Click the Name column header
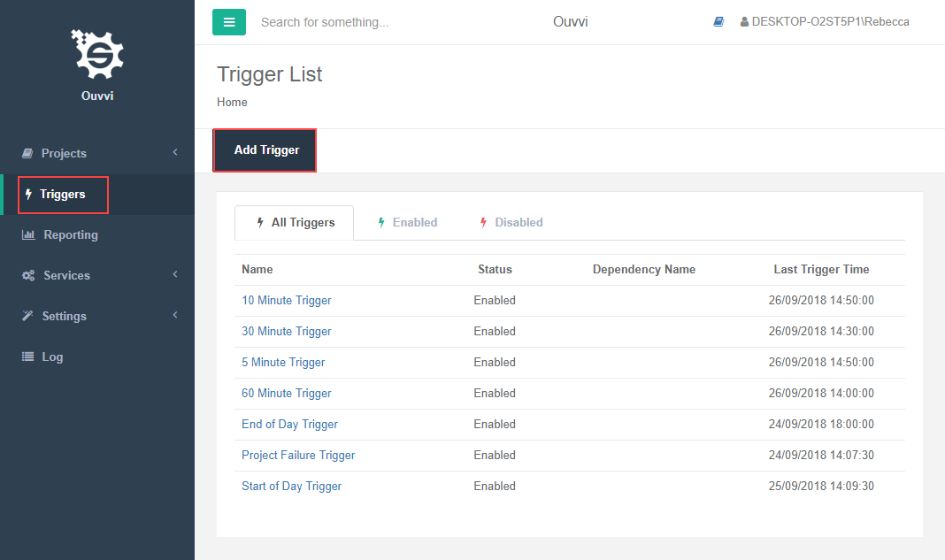Image resolution: width=945 pixels, height=560 pixels. (257, 270)
